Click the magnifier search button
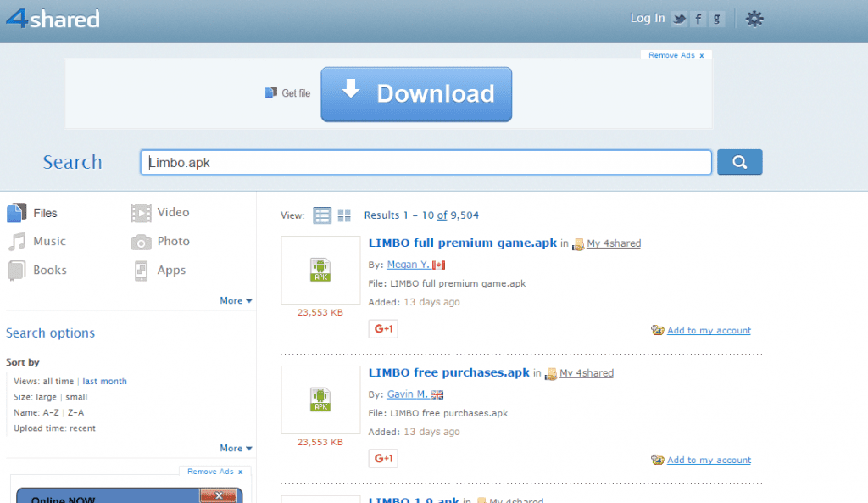 (739, 162)
